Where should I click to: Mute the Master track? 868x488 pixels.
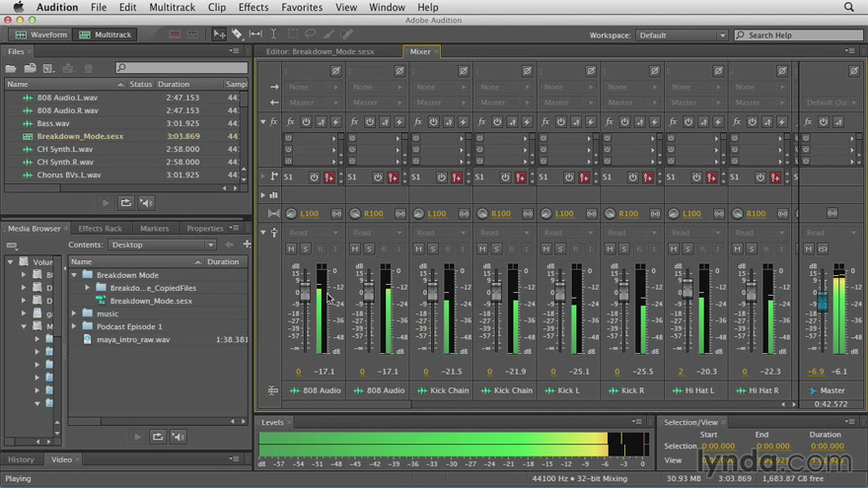tap(809, 249)
